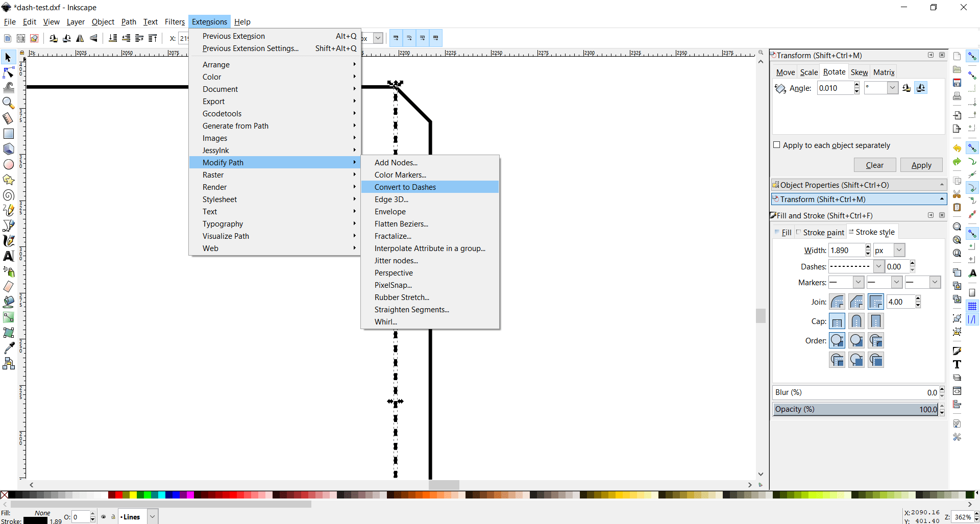This screenshot has height=524, width=980.
Task: Choose the Calligraphy tool
Action: [x=9, y=241]
